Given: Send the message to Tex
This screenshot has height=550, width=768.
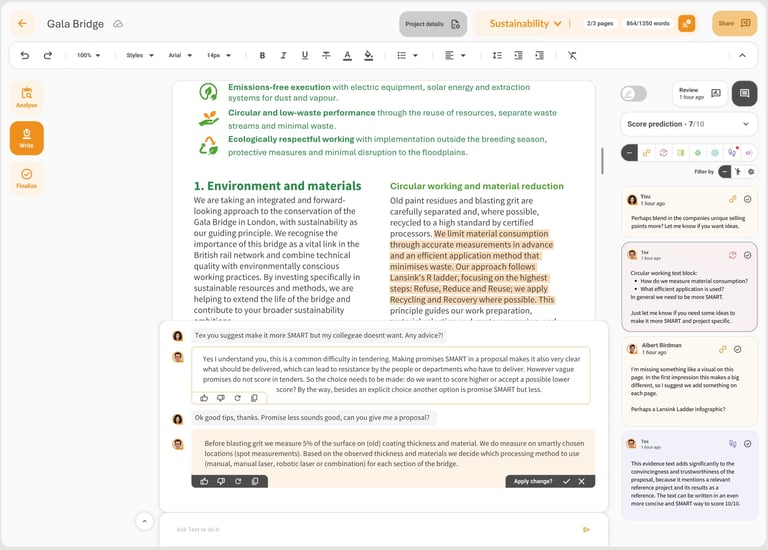Looking at the screenshot, I should 586,529.
